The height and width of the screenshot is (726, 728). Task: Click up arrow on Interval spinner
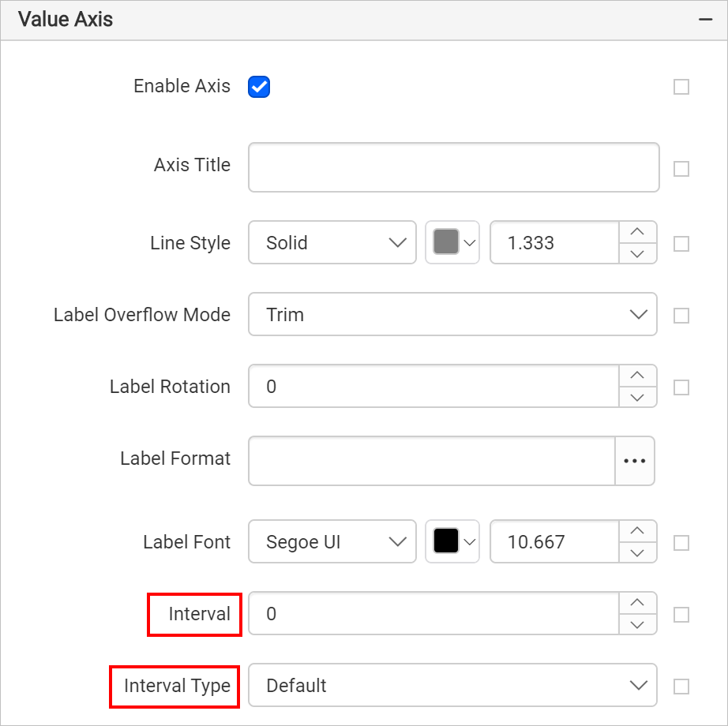[637, 603]
